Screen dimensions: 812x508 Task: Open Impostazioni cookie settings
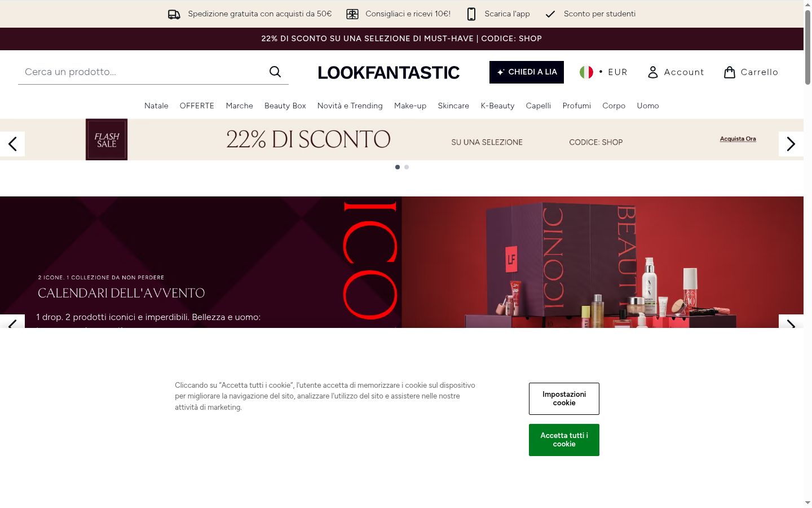564,398
